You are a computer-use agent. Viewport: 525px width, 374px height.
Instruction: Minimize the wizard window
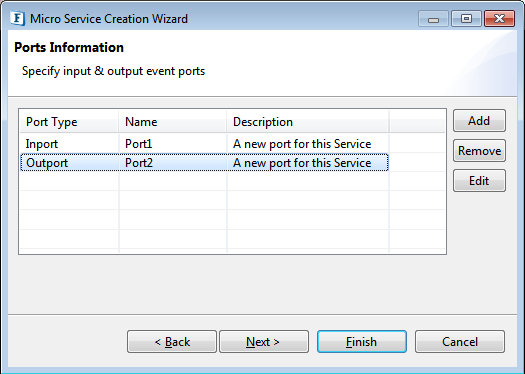[433, 19]
